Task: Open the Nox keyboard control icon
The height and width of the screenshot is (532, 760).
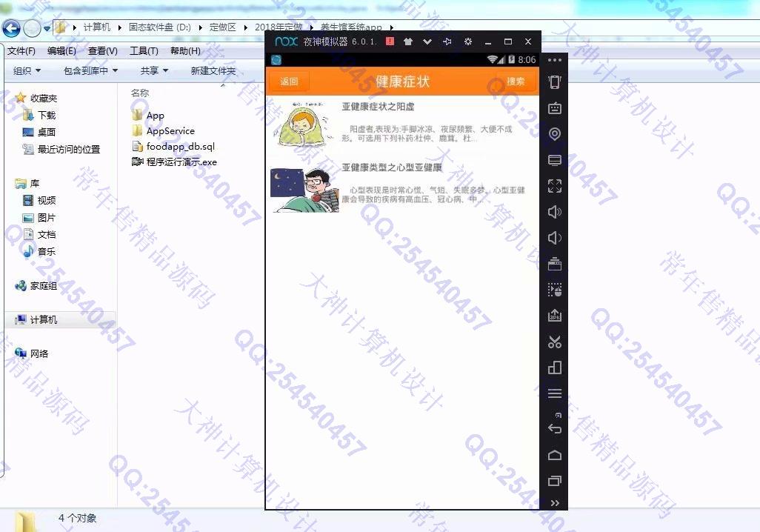Action: pyautogui.click(x=554, y=108)
